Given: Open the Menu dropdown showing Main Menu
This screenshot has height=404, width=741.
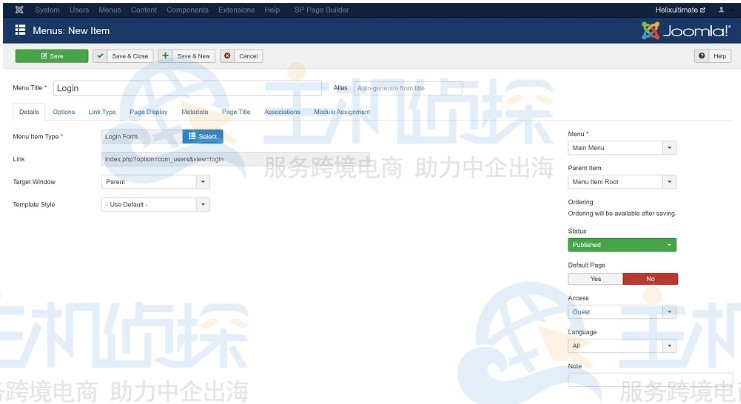Looking at the screenshot, I should click(x=622, y=148).
